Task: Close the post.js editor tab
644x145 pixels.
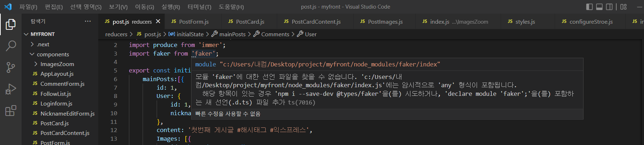Action: (158, 22)
